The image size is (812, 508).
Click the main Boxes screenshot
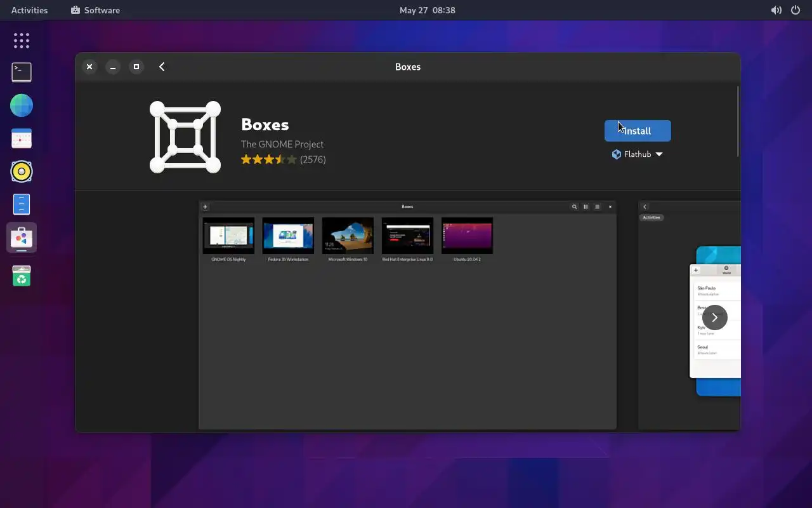click(x=408, y=315)
